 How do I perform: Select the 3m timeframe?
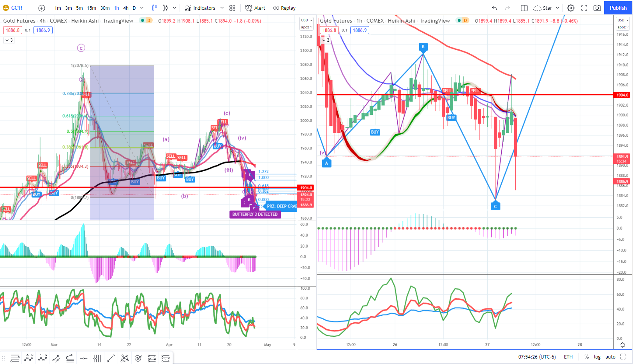click(x=69, y=8)
